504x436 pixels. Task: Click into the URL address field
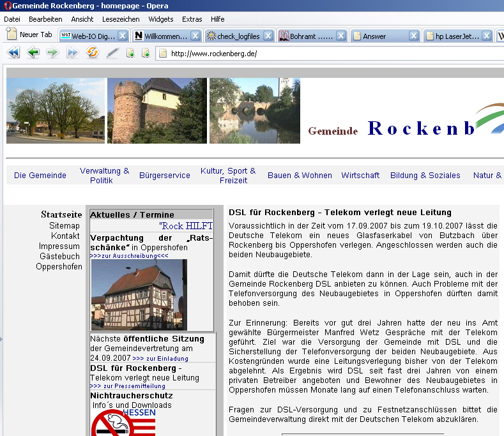pos(319,54)
